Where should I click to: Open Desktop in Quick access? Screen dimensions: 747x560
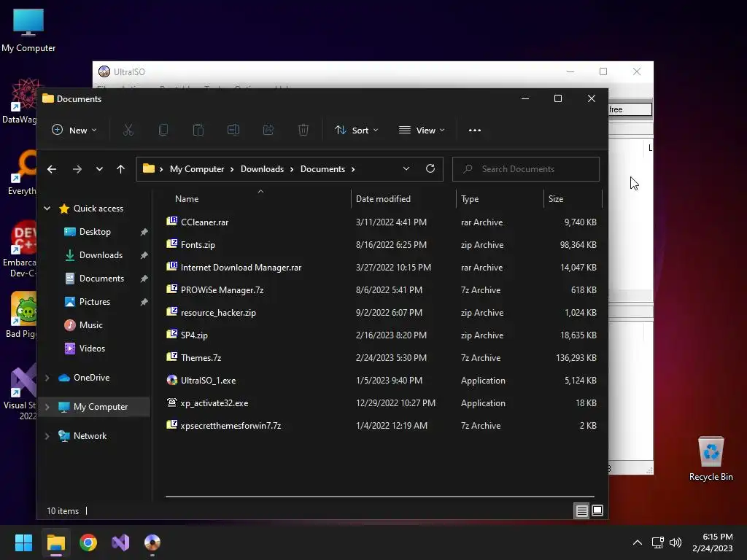point(95,232)
